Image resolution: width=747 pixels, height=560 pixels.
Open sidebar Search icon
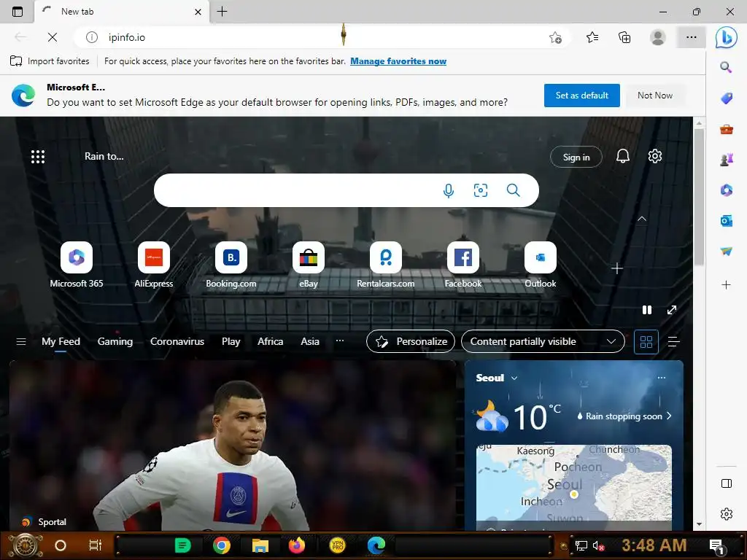click(x=726, y=67)
